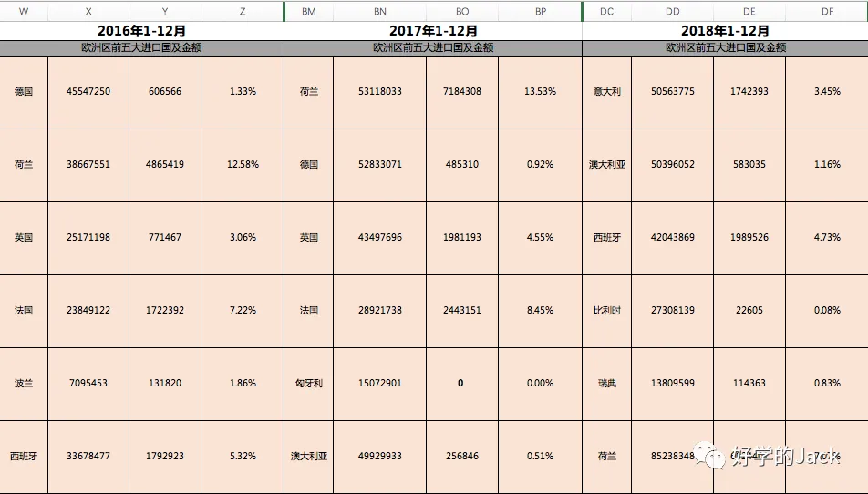Screen dimensions: 868x494
Task: Click the 澳大利亚 cell beside 50396052
Action: tap(606, 165)
